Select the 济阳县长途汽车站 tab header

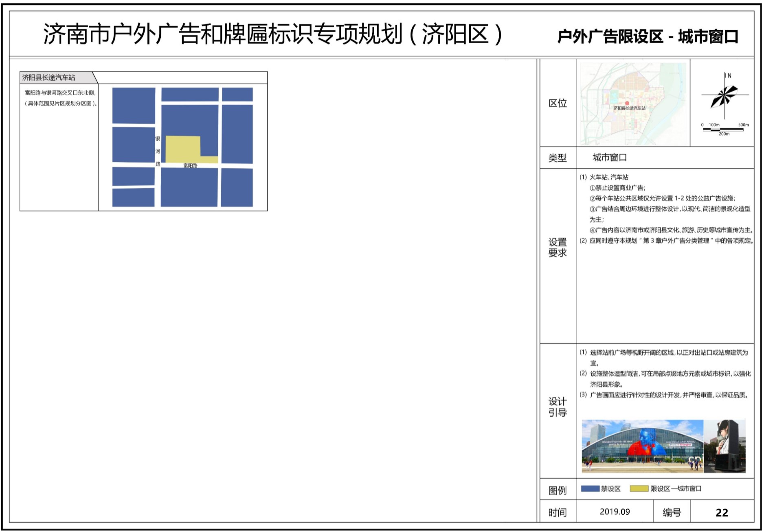pyautogui.click(x=49, y=77)
